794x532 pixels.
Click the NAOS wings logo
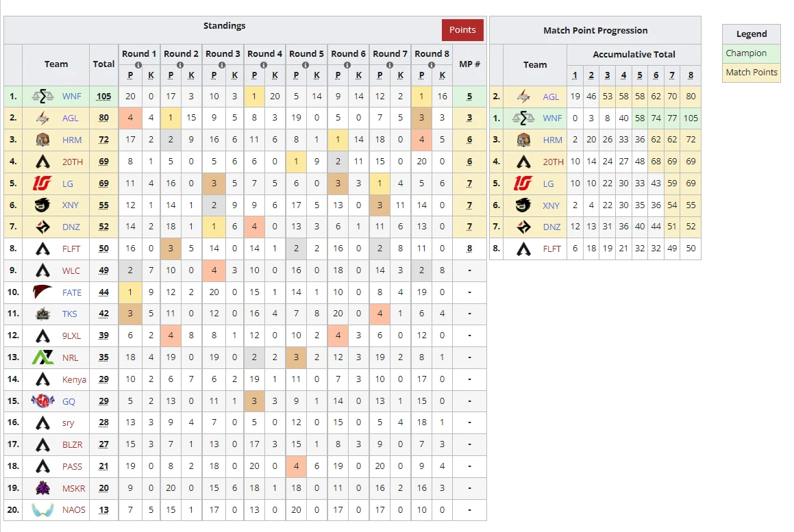tap(43, 510)
